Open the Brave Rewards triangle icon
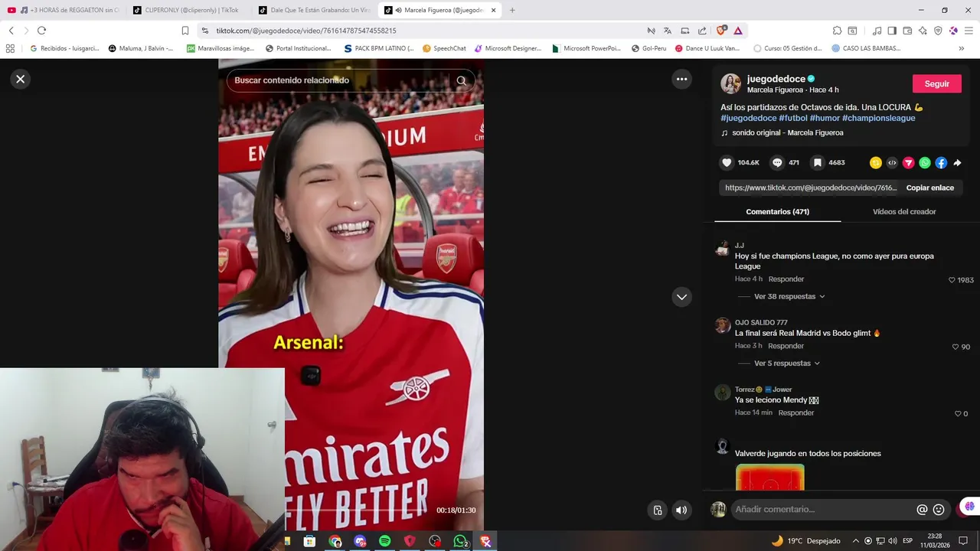Viewport: 980px width, 551px height. (738, 31)
